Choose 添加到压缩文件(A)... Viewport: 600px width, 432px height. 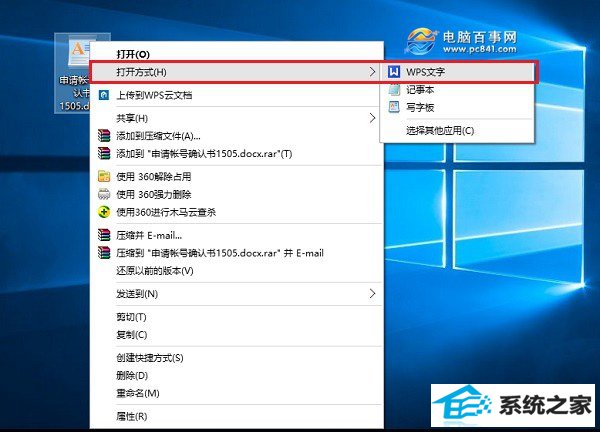(x=236, y=136)
